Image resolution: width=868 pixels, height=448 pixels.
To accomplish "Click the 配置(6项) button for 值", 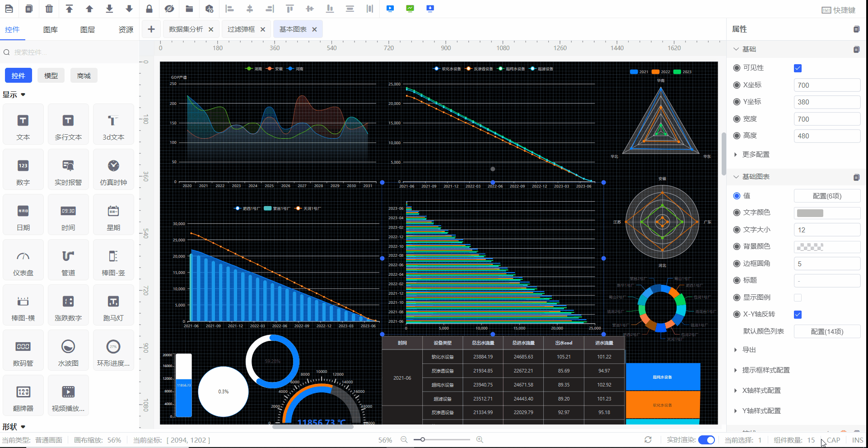I will click(x=827, y=196).
